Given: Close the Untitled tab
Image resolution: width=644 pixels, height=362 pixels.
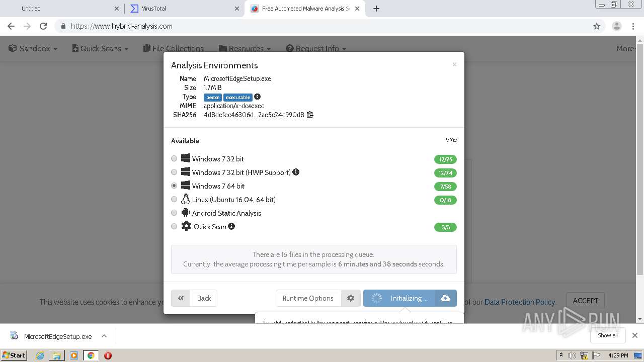Looking at the screenshot, I should point(117,9).
